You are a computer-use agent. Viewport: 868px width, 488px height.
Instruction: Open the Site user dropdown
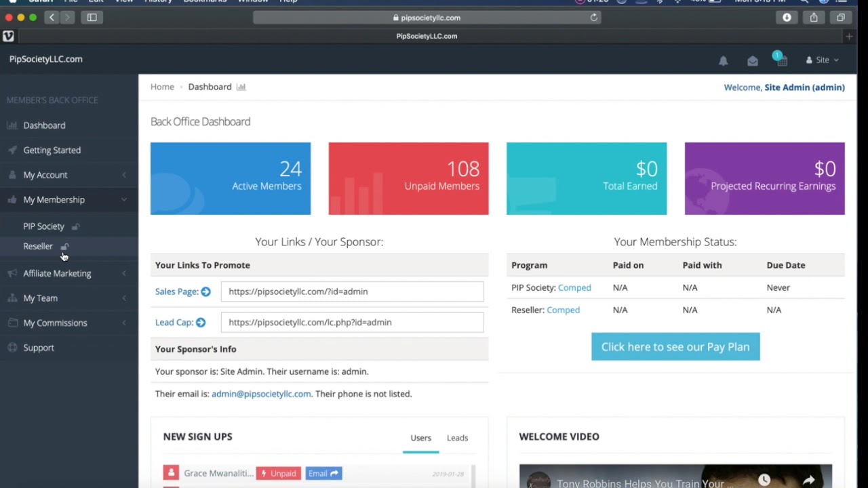click(x=822, y=60)
